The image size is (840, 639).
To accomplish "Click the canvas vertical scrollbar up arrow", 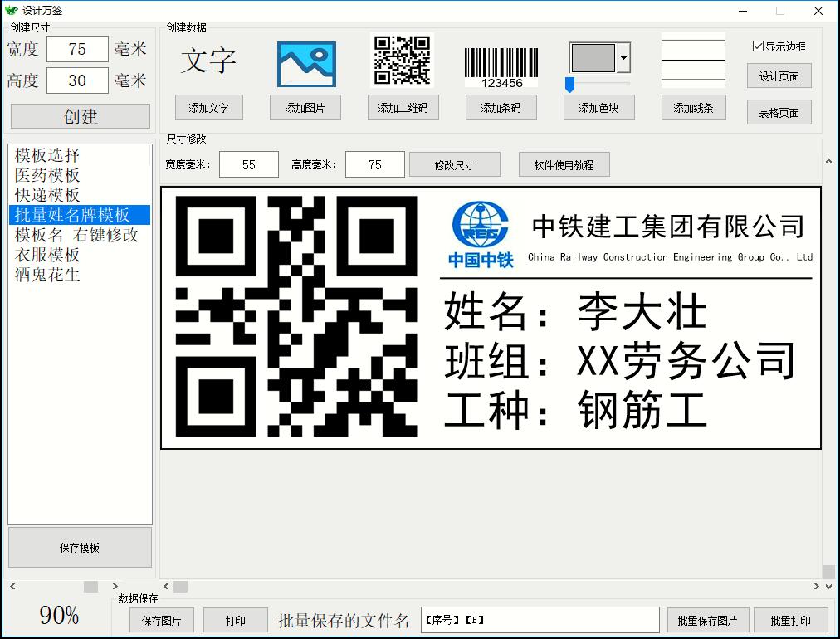I will pos(828,163).
